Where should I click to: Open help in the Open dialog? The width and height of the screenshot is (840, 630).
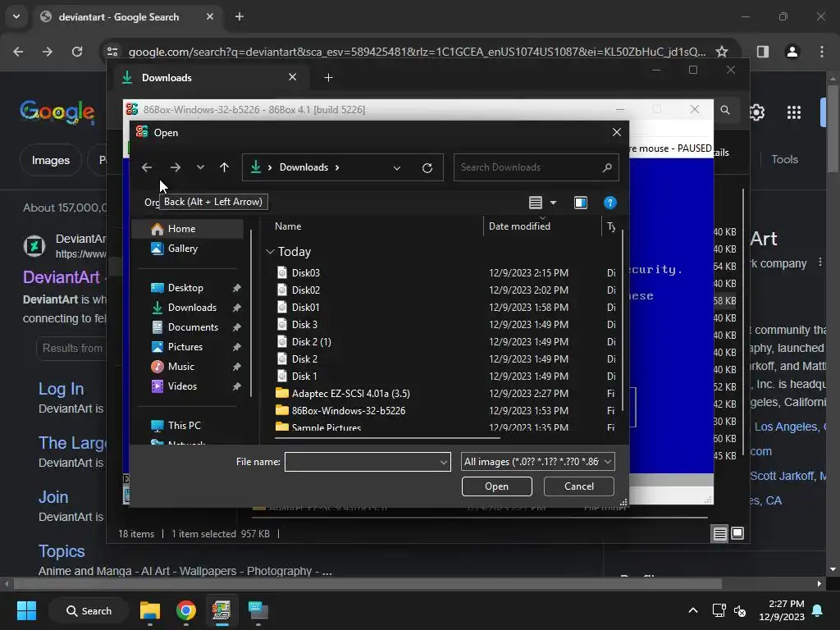609,203
